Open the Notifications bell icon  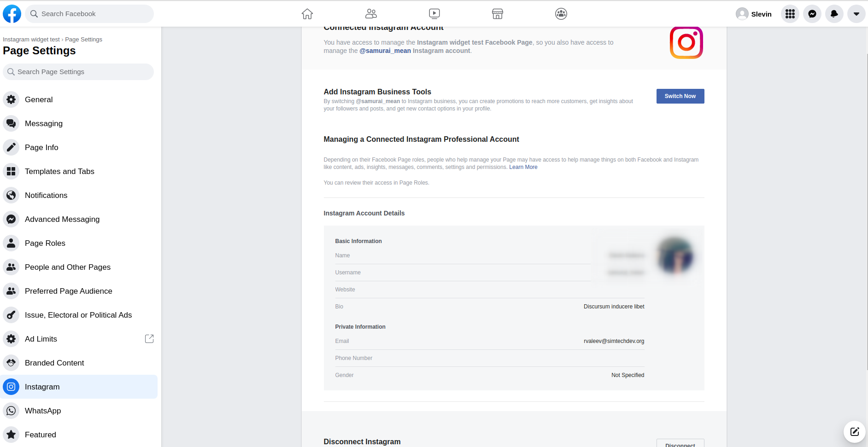pos(834,14)
